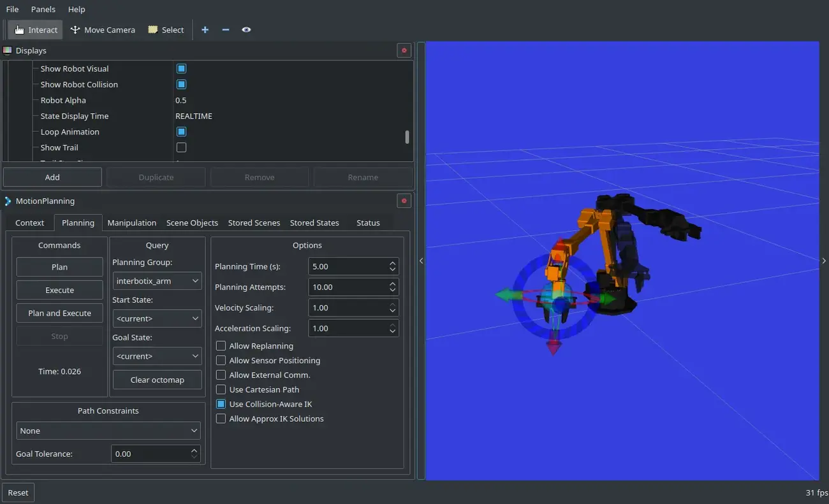Click the red close icon on MotionPlanning panel
This screenshot has height=504, width=829.
coord(404,201)
